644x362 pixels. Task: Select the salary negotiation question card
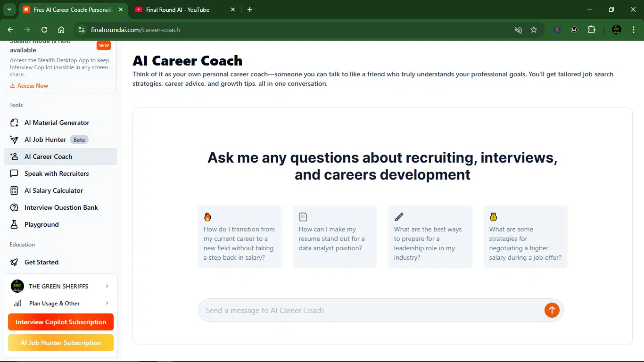(x=526, y=237)
